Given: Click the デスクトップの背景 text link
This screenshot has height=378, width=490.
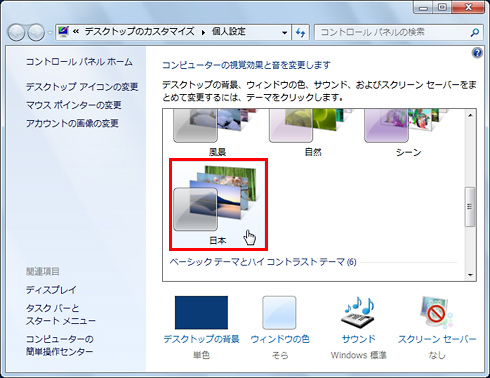Looking at the screenshot, I should pos(201,339).
